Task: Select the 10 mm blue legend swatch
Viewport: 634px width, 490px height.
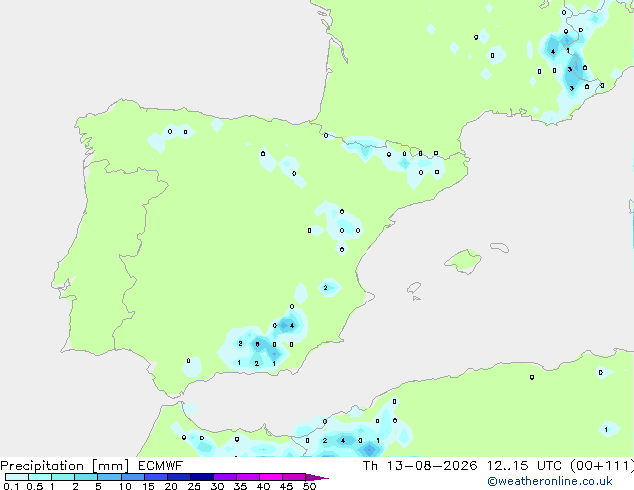Action: (x=132, y=477)
